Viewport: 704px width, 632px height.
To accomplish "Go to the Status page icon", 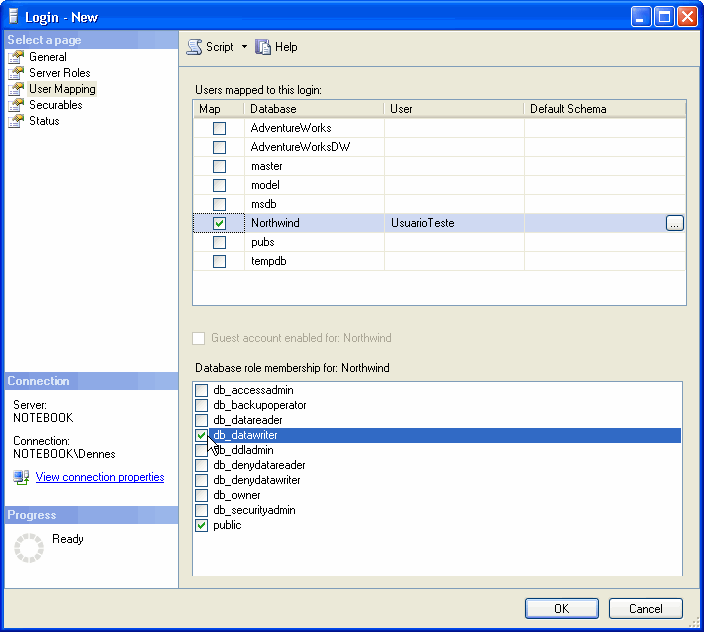I will (x=16, y=121).
